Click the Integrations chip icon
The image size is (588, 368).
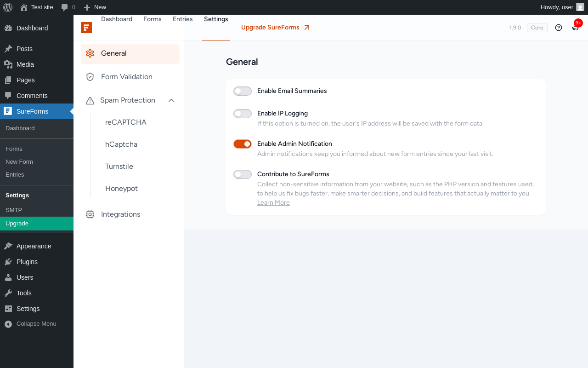[x=90, y=214]
